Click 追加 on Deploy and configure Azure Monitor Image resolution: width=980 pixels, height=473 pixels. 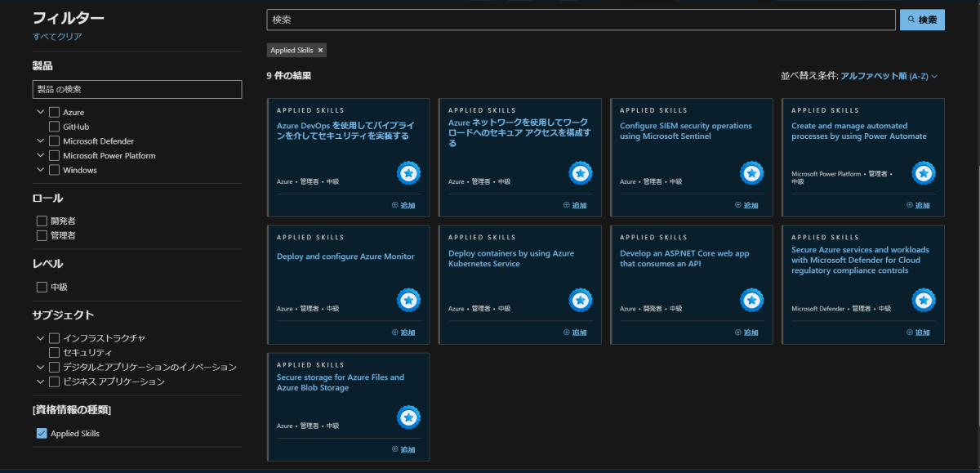click(x=403, y=332)
